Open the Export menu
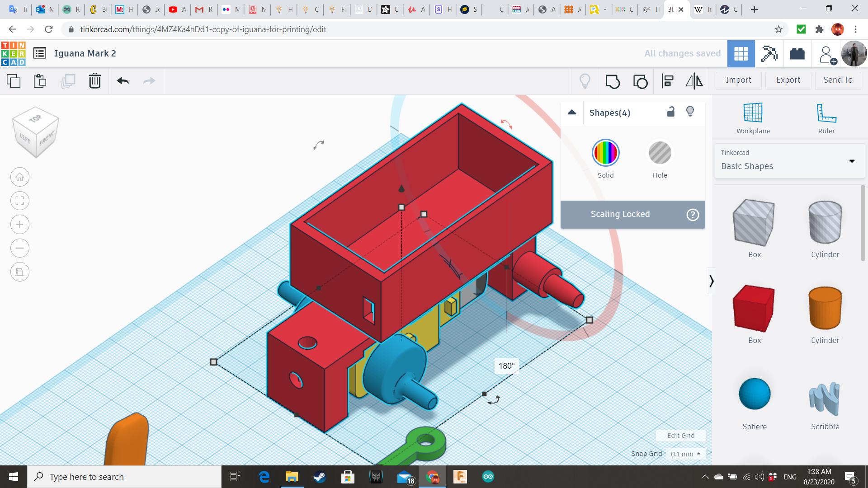Viewport: 868px width, 488px height. (x=788, y=80)
